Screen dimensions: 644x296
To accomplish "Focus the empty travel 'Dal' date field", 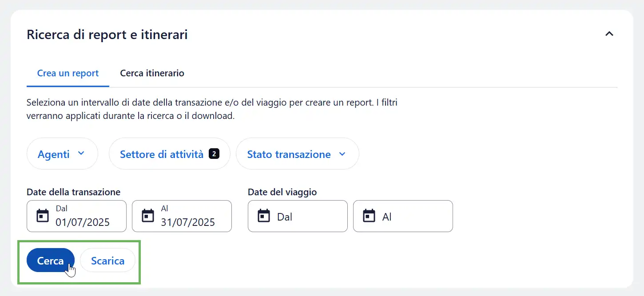I will (x=306, y=217).
